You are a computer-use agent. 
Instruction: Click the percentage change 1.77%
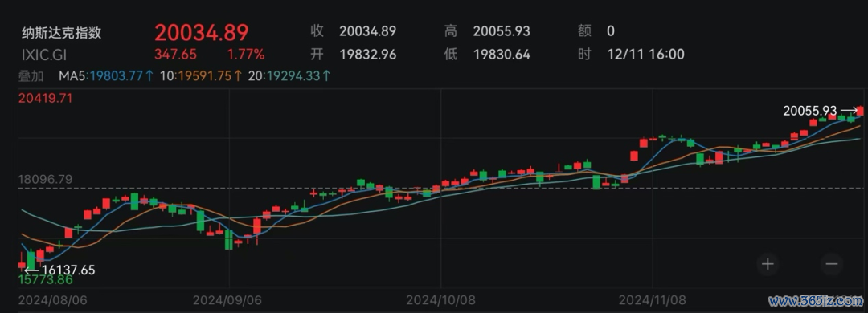pos(246,55)
